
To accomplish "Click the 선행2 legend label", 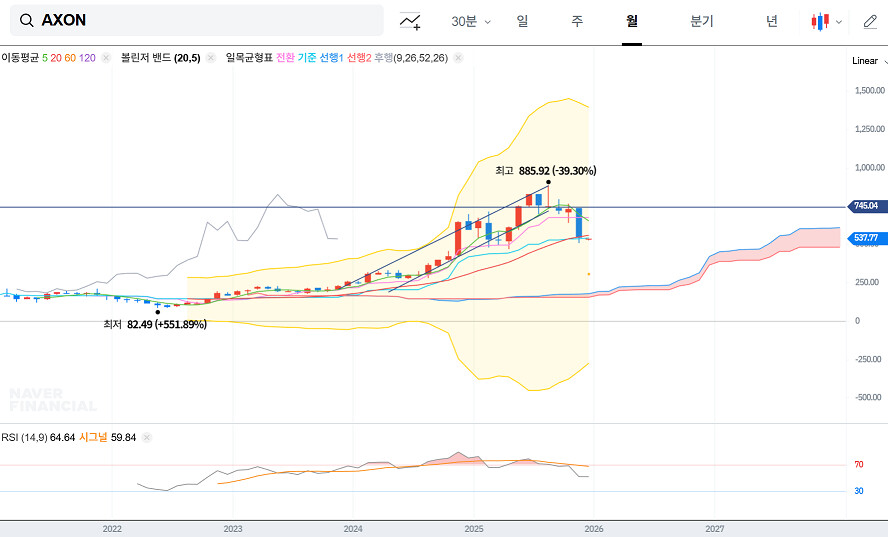I will 359,58.
